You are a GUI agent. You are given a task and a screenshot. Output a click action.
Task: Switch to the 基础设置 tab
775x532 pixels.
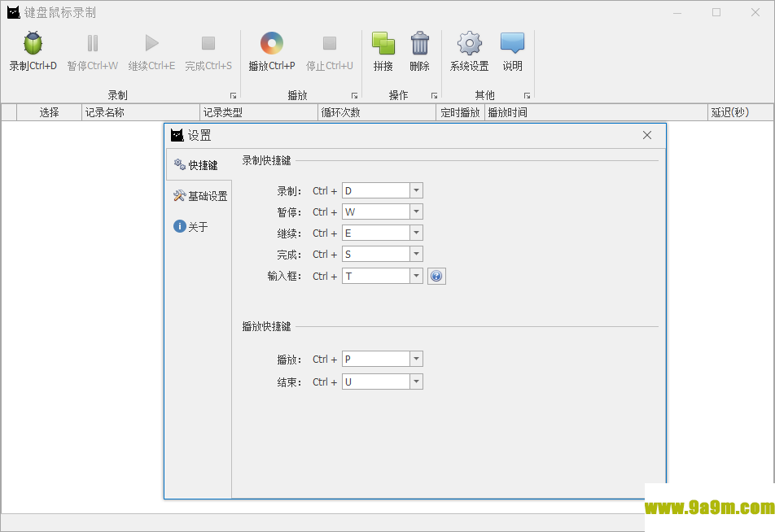click(199, 196)
